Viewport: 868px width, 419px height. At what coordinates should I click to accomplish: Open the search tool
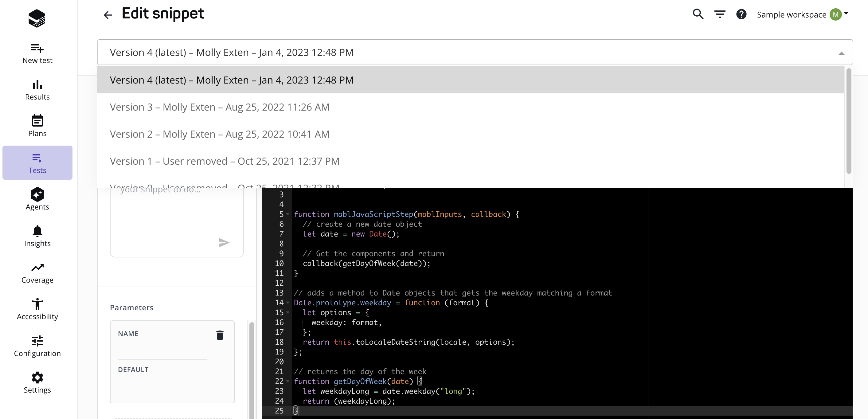(x=698, y=14)
